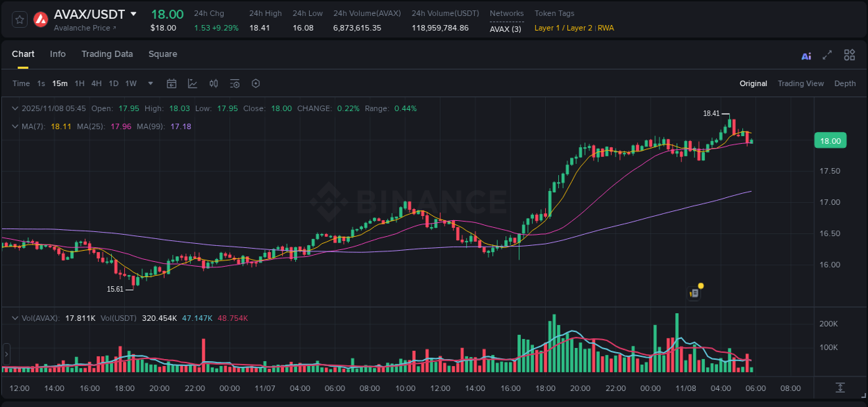Open the chart settings icon
This screenshot has height=407, width=868.
256,83
